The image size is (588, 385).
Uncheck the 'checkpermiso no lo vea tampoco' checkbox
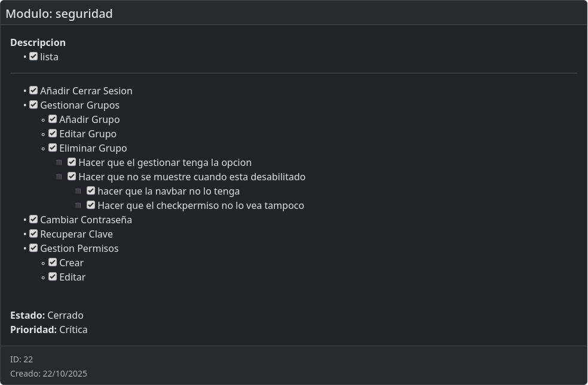coord(91,205)
